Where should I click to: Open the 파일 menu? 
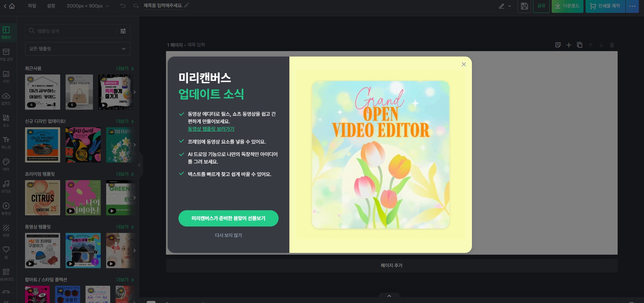click(32, 6)
